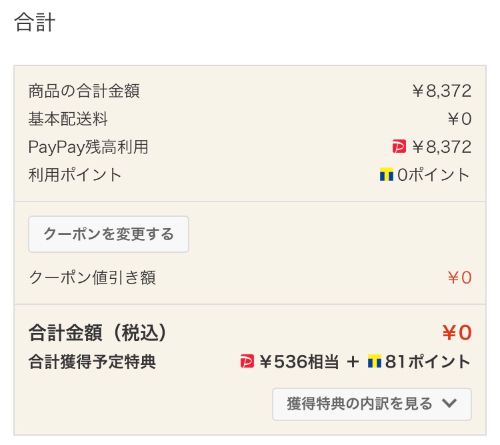Click the クーポン値引き額 label

click(92, 278)
